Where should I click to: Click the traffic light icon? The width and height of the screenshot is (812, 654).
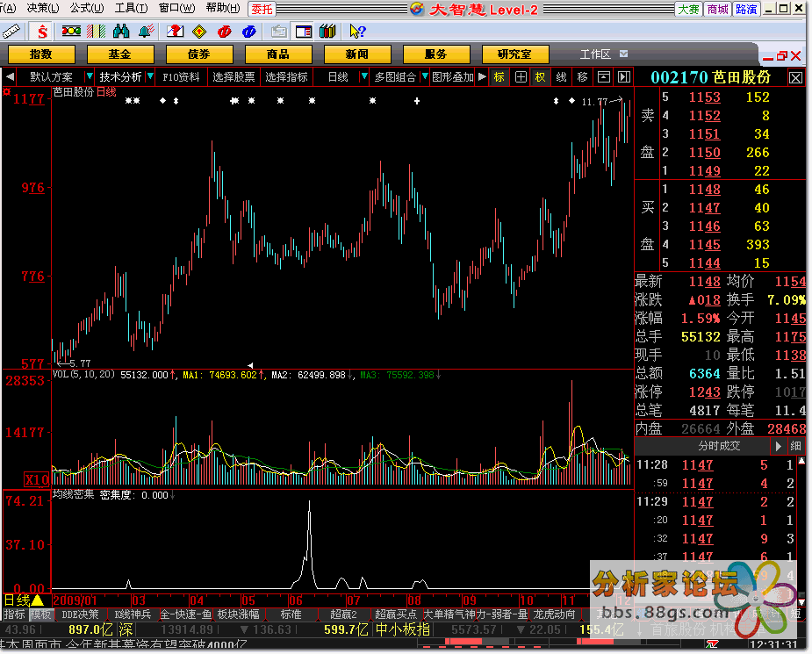[71, 32]
